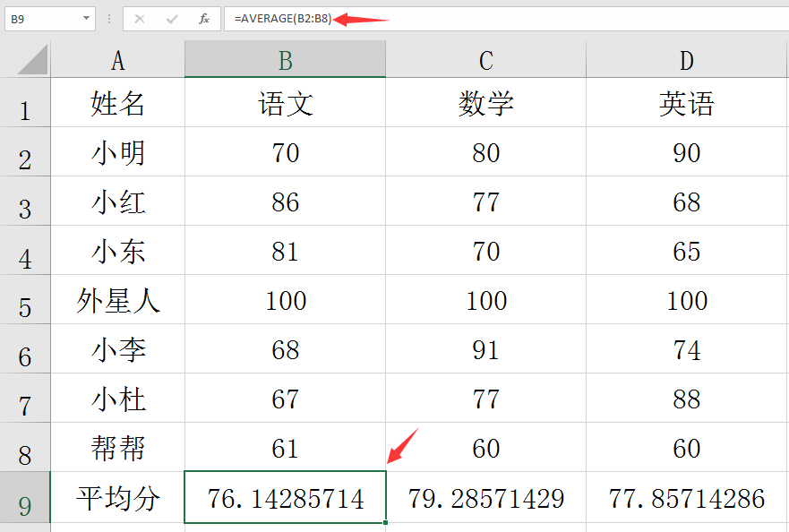Select the average cell 79.28571429
This screenshot has width=789, height=532.
coord(486,497)
